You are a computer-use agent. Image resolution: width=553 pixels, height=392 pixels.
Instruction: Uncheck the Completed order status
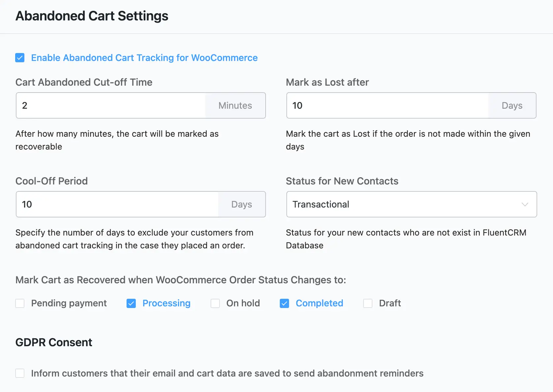point(284,303)
